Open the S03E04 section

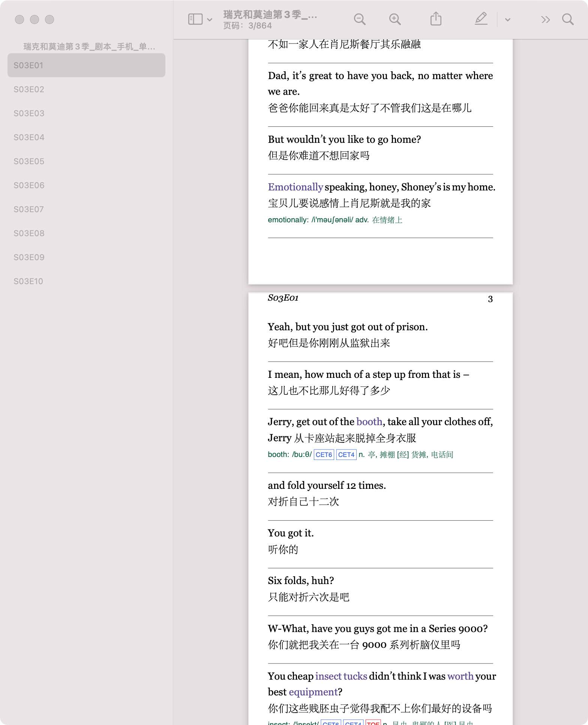(86, 137)
